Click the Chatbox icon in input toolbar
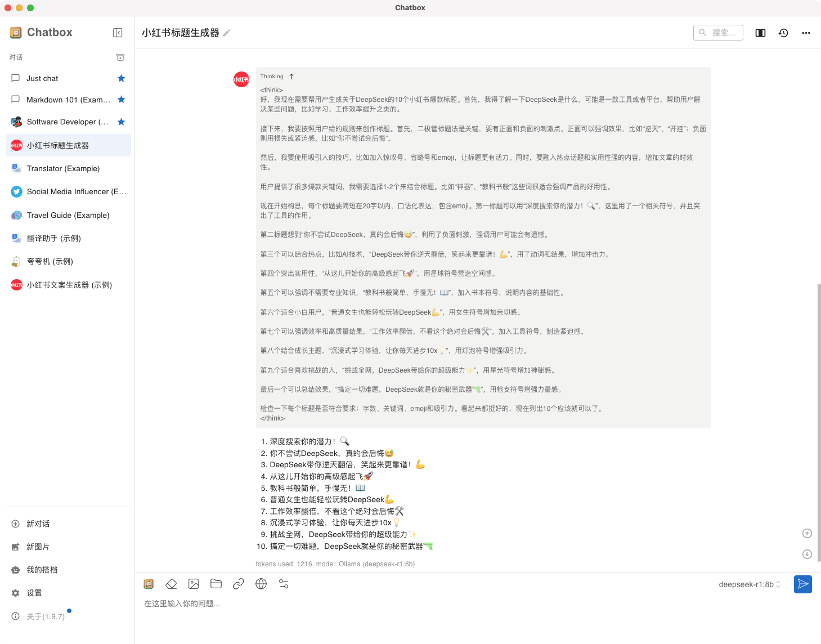821x644 pixels. click(x=149, y=584)
